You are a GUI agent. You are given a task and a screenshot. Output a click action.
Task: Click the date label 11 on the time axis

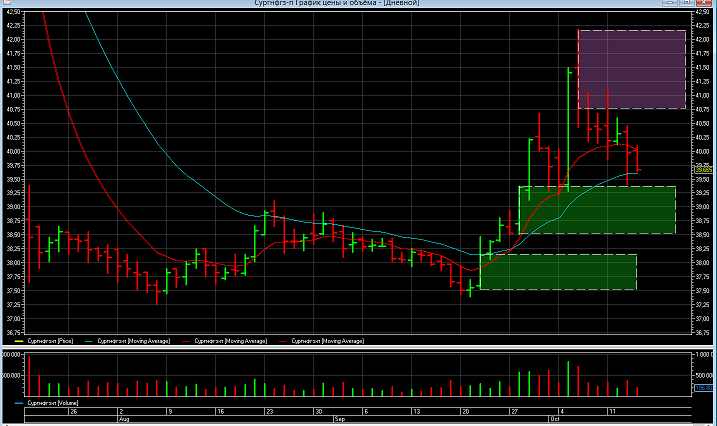point(612,411)
